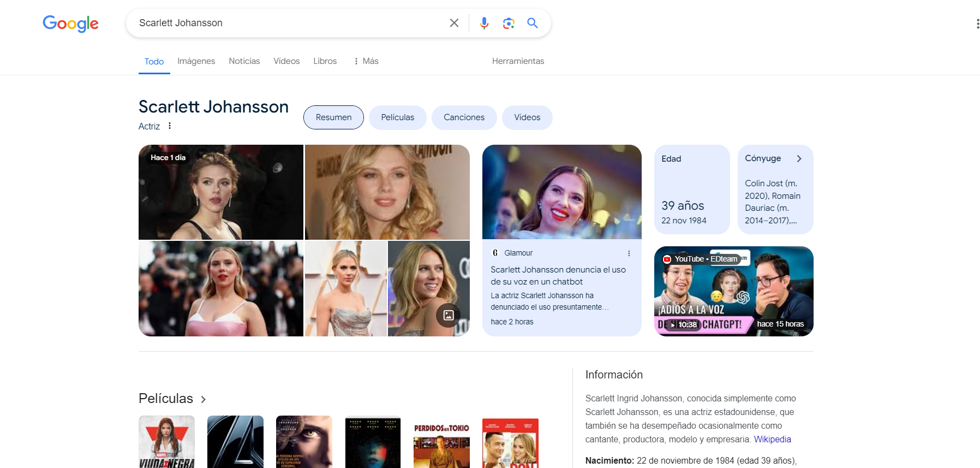
Task: Open the Google logo homepage
Action: 70,23
